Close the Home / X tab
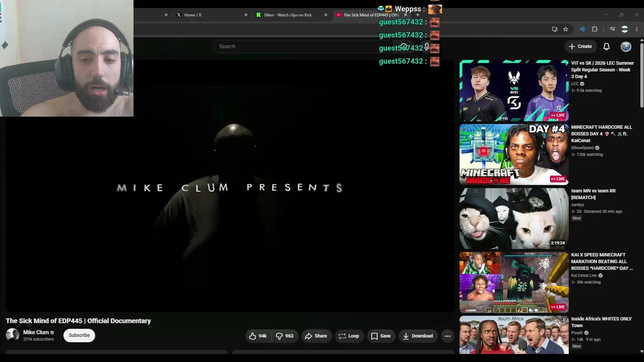The image size is (644, 362). 246,15
